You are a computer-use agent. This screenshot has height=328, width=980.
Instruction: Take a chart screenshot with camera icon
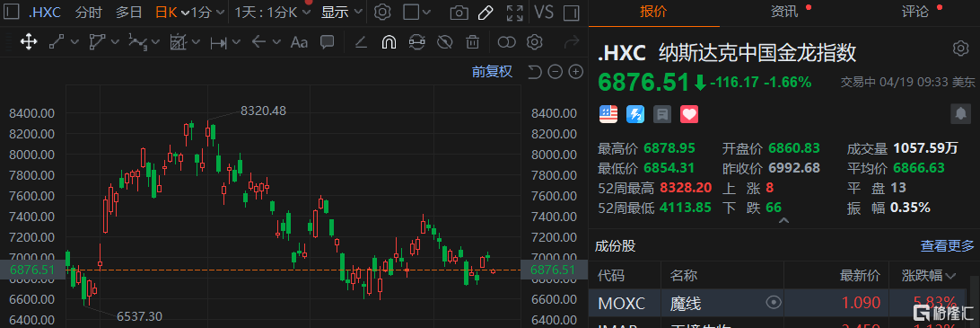(459, 13)
